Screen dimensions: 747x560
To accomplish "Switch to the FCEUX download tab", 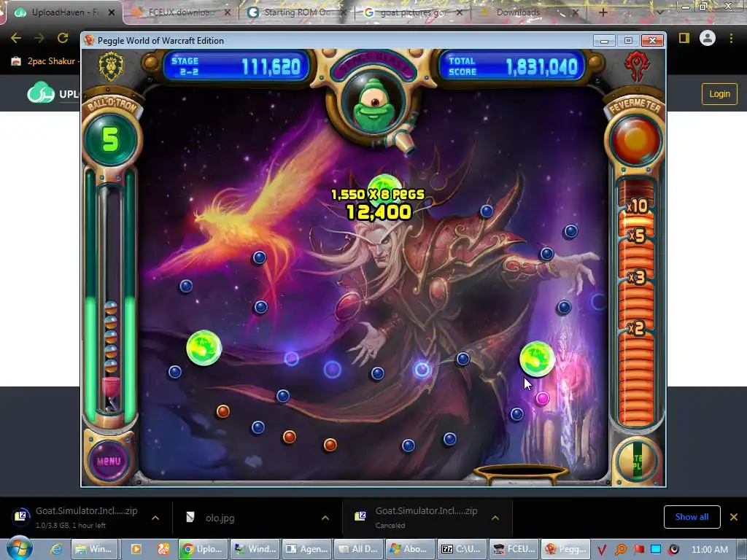I will pyautogui.click(x=180, y=12).
